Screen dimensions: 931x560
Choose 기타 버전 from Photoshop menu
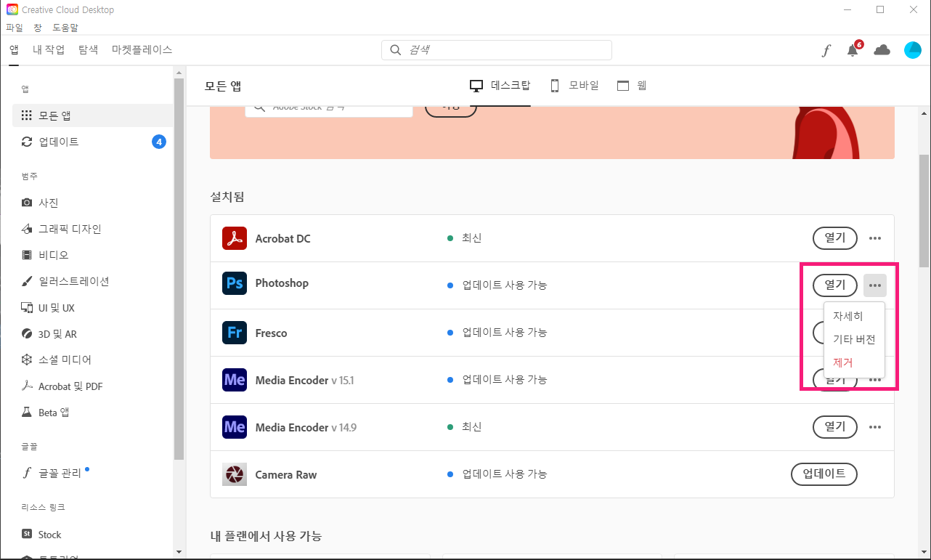click(x=854, y=340)
